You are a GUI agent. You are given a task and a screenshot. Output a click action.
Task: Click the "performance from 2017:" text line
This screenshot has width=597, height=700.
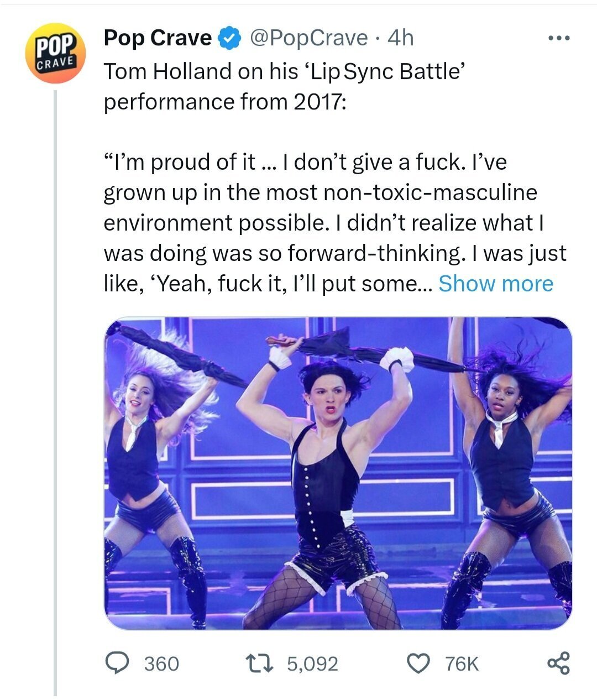pyautogui.click(x=226, y=102)
